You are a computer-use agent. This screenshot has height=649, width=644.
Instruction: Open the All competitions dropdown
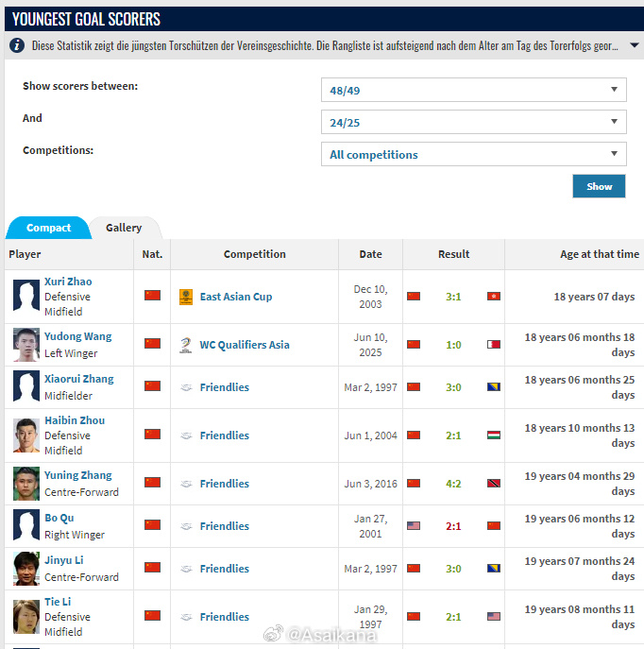473,155
